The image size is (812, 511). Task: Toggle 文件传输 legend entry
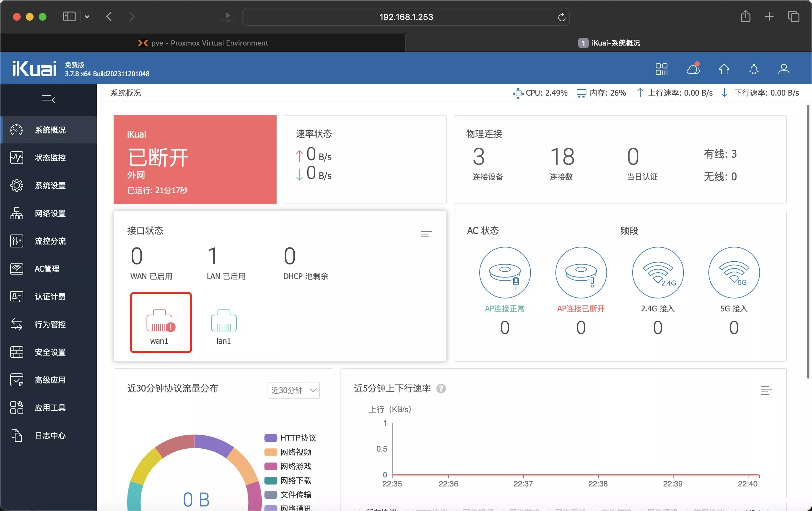click(288, 495)
